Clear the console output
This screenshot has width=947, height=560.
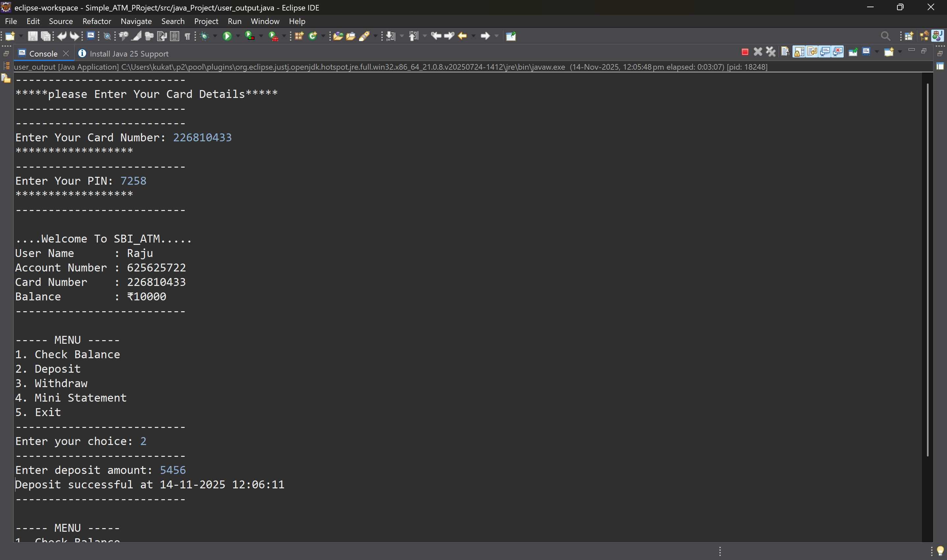tap(786, 52)
